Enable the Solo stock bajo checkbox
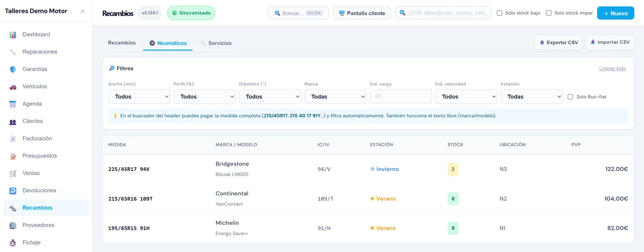Image resolution: width=644 pixels, height=252 pixels. (500, 13)
